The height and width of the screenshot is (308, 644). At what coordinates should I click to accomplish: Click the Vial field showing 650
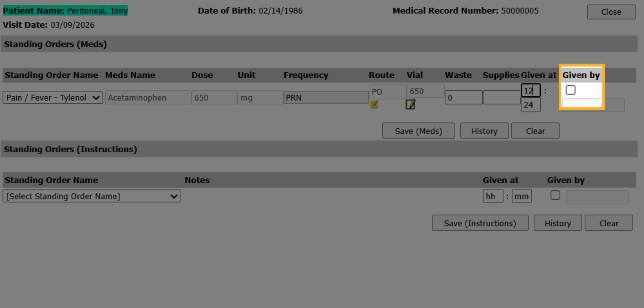point(426,91)
